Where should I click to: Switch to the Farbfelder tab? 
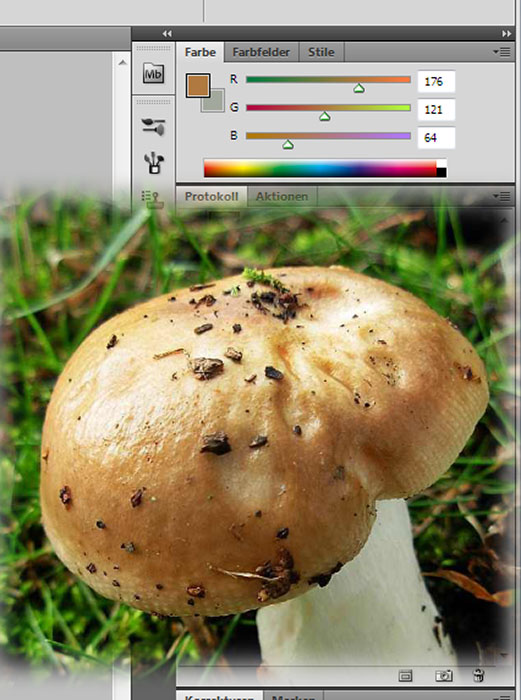(x=261, y=52)
